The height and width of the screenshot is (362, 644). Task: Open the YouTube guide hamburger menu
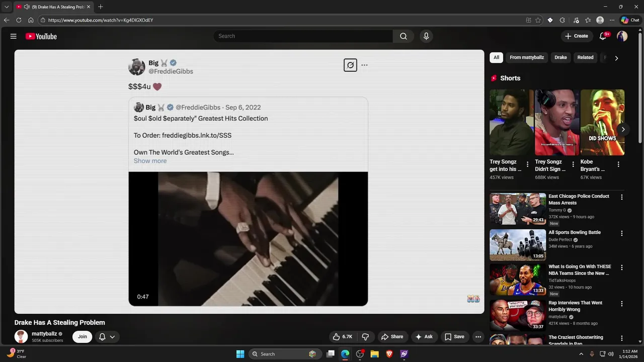click(14, 36)
